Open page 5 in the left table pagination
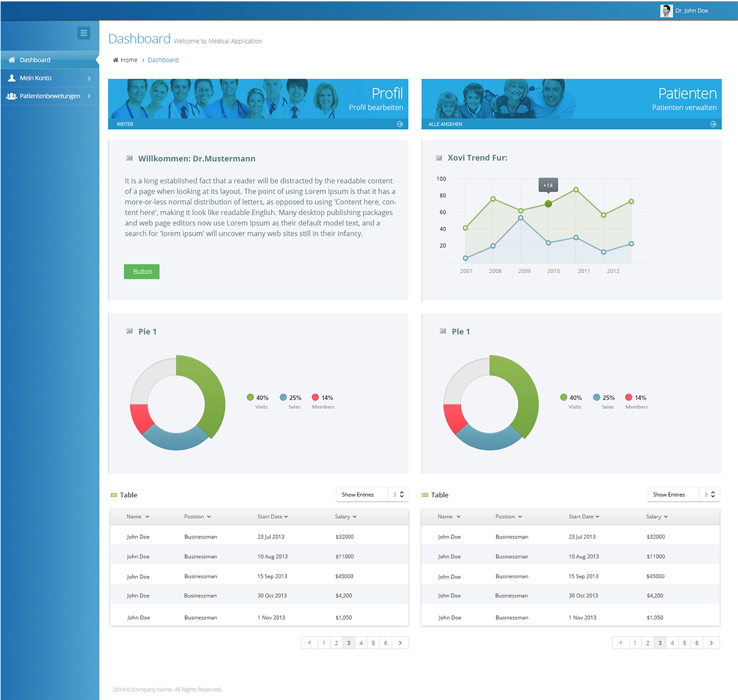The image size is (738, 700). pyautogui.click(x=373, y=642)
